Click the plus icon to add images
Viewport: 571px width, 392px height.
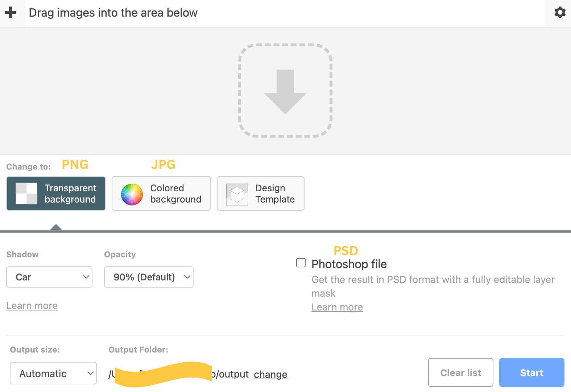[x=11, y=13]
